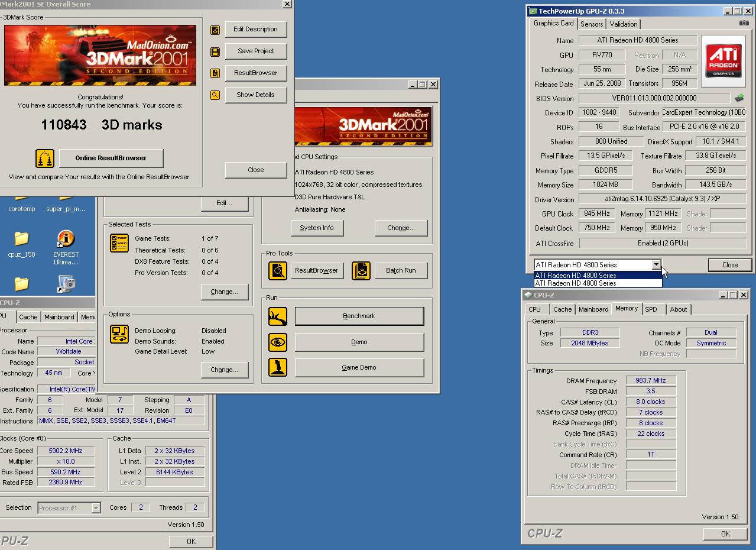
Task: Switch to Validation tab in GPU-Z
Action: click(x=624, y=24)
